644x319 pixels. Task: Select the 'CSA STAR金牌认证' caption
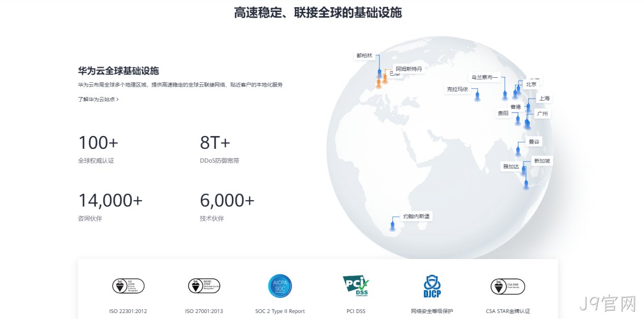click(x=508, y=311)
